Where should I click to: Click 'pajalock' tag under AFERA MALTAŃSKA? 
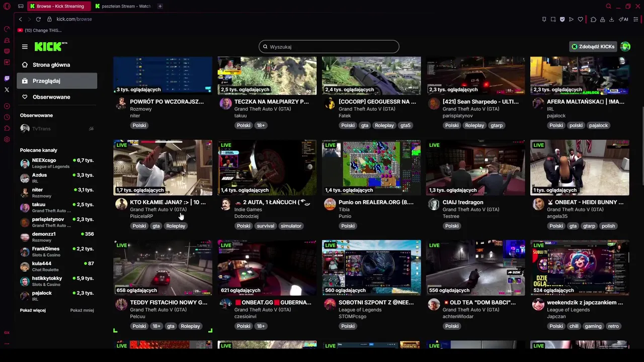598,126
